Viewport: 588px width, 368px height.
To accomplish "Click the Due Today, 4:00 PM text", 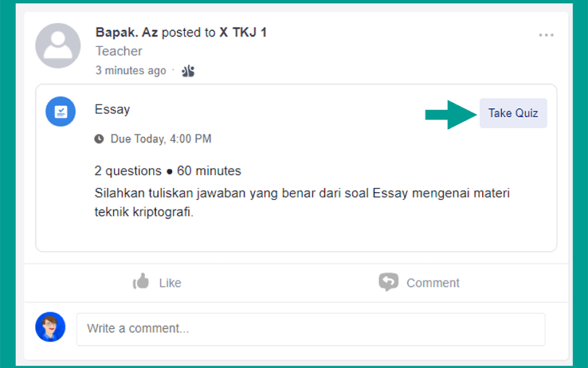I will coord(161,139).
